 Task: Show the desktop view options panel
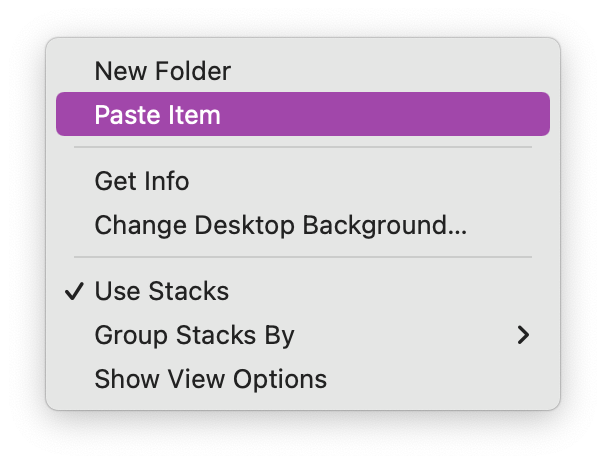click(x=303, y=379)
